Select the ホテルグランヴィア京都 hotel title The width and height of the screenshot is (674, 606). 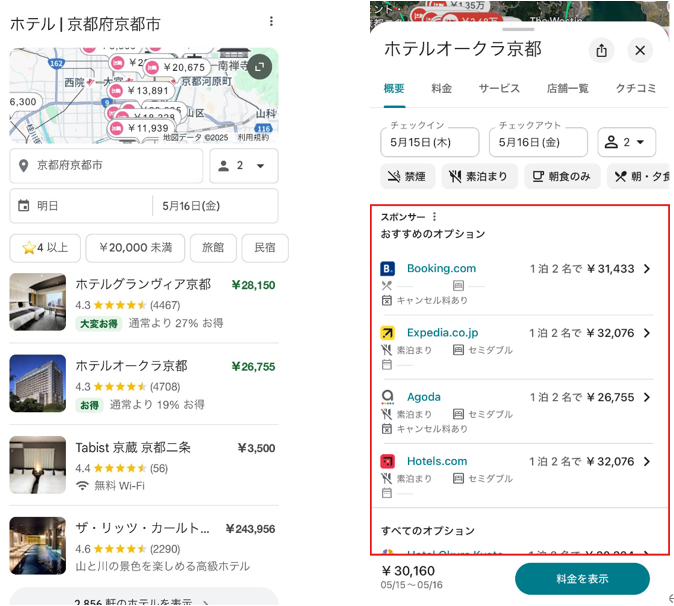(143, 284)
